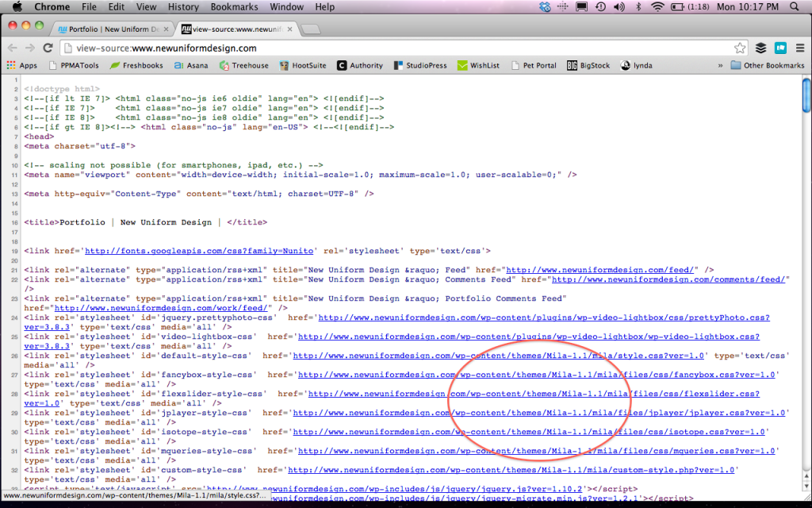Open the WishList bookmark
Image resolution: width=812 pixels, height=508 pixels.
point(478,65)
